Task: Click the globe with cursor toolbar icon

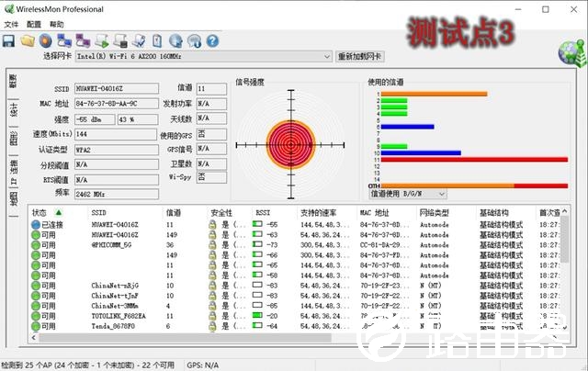Action: pyautogui.click(x=175, y=40)
